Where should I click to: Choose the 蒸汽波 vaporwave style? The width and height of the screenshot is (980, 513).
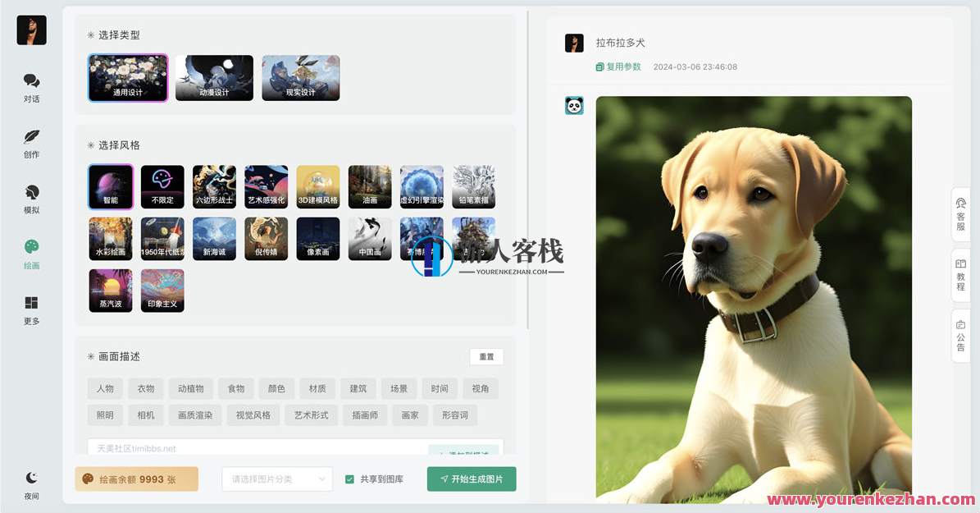click(110, 290)
